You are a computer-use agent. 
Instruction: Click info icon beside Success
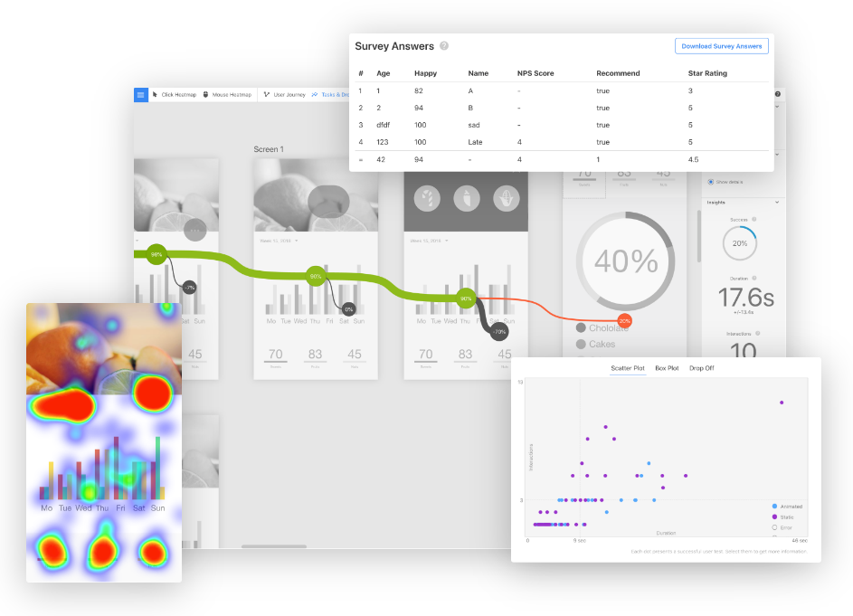(x=754, y=219)
